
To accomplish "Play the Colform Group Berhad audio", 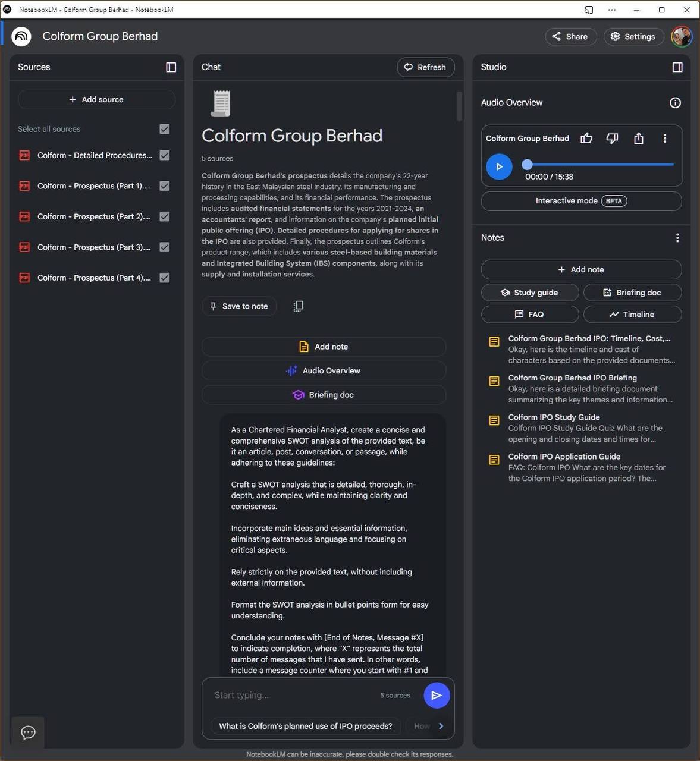I will 499,166.
